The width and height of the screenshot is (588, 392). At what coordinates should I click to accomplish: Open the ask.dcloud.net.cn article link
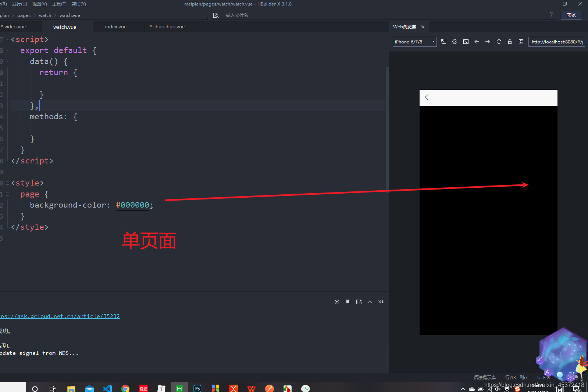(60, 316)
